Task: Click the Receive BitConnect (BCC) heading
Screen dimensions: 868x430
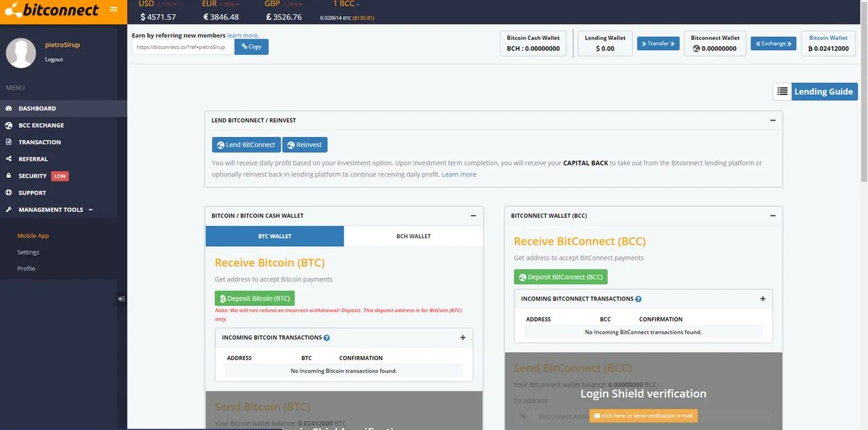Action: pos(580,241)
